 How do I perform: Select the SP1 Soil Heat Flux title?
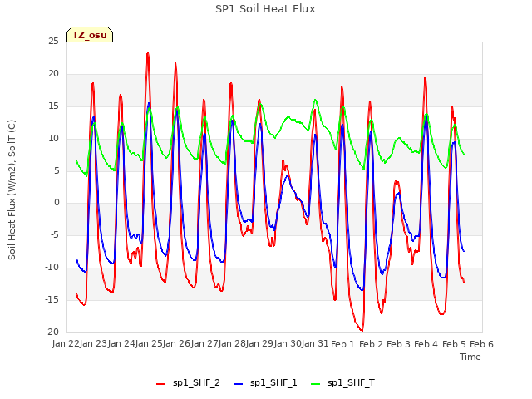(x=265, y=9)
